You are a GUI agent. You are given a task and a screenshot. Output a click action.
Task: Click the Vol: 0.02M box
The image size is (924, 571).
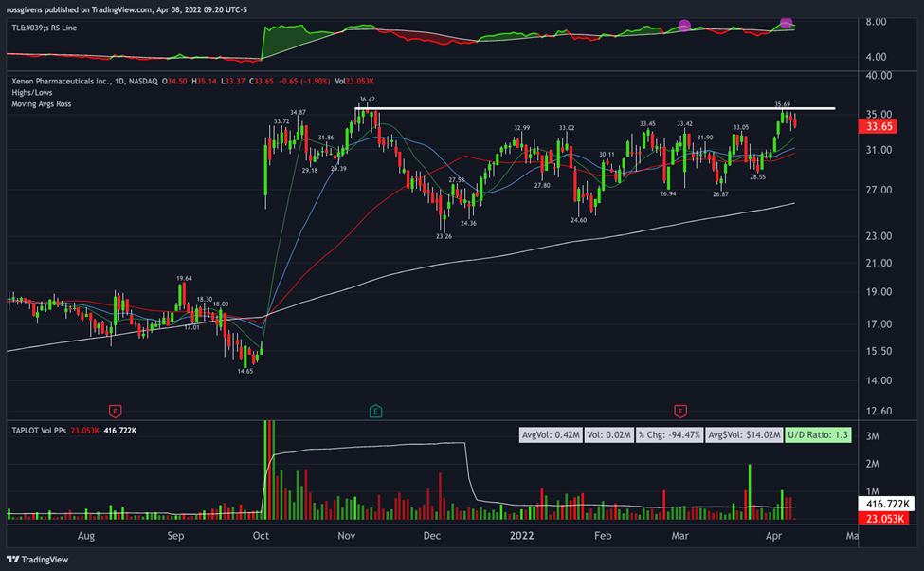(x=608, y=435)
